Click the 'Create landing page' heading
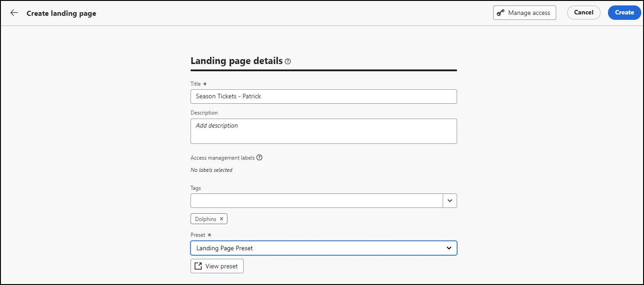Image resolution: width=644 pixels, height=285 pixels. tap(61, 14)
